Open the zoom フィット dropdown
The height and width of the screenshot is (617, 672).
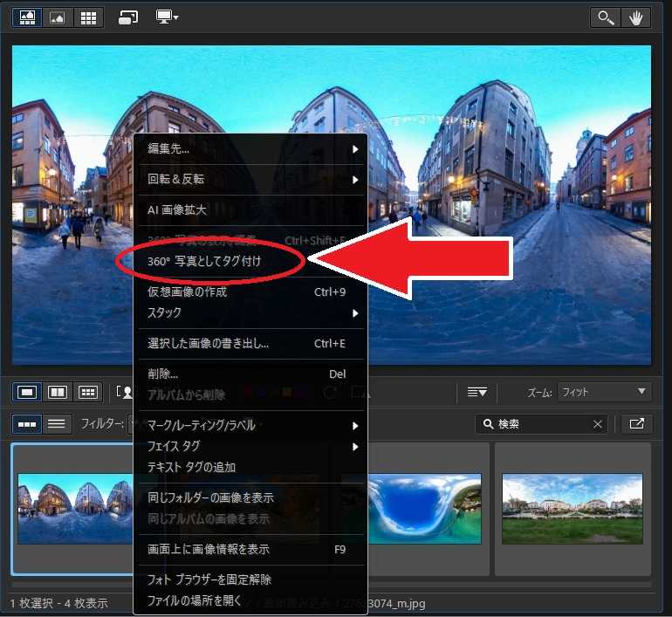click(x=604, y=392)
